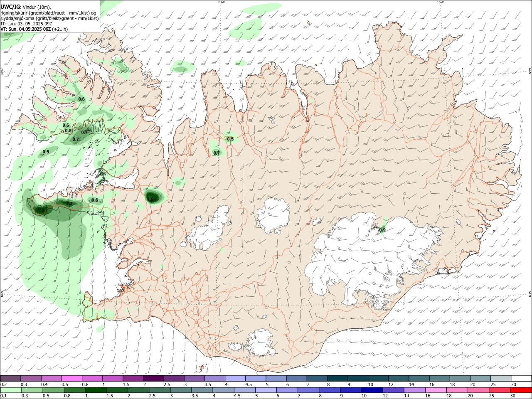
Task: Click the 0.6 label east of Snæfellsnes
Action: [95, 200]
